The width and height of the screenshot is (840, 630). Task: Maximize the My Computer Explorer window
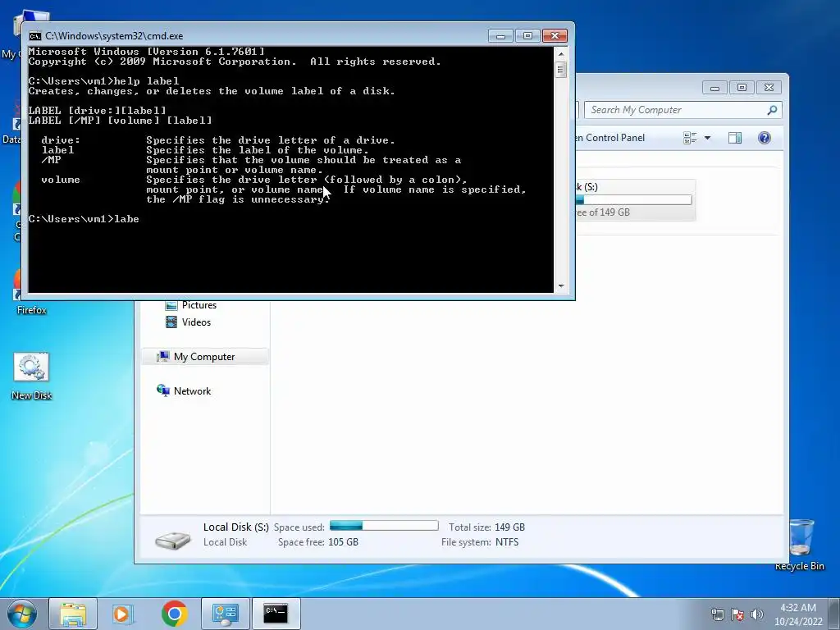(x=742, y=88)
